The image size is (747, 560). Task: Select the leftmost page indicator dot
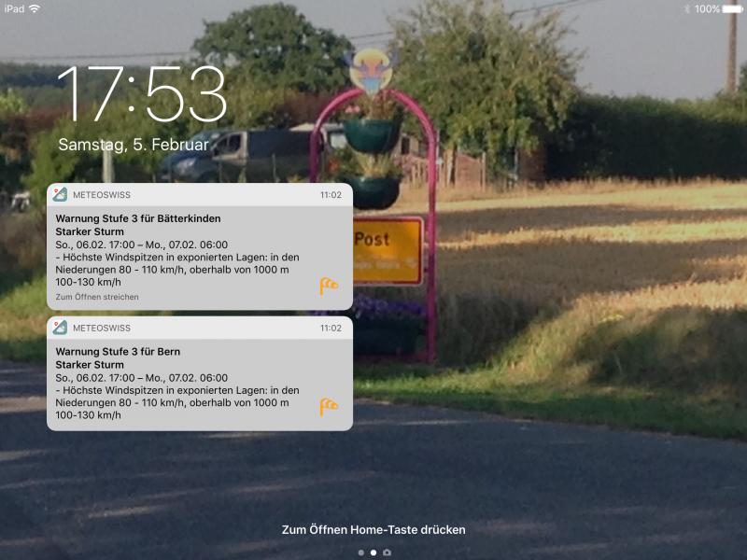pyautogui.click(x=360, y=553)
